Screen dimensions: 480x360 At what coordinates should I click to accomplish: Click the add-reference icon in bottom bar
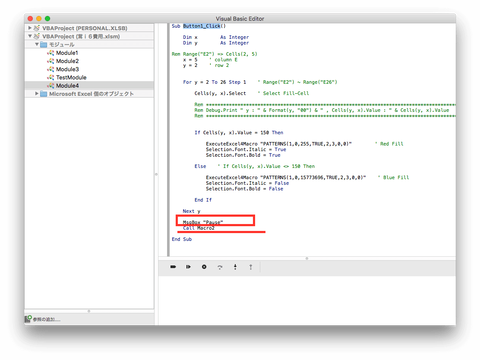click(x=28, y=319)
